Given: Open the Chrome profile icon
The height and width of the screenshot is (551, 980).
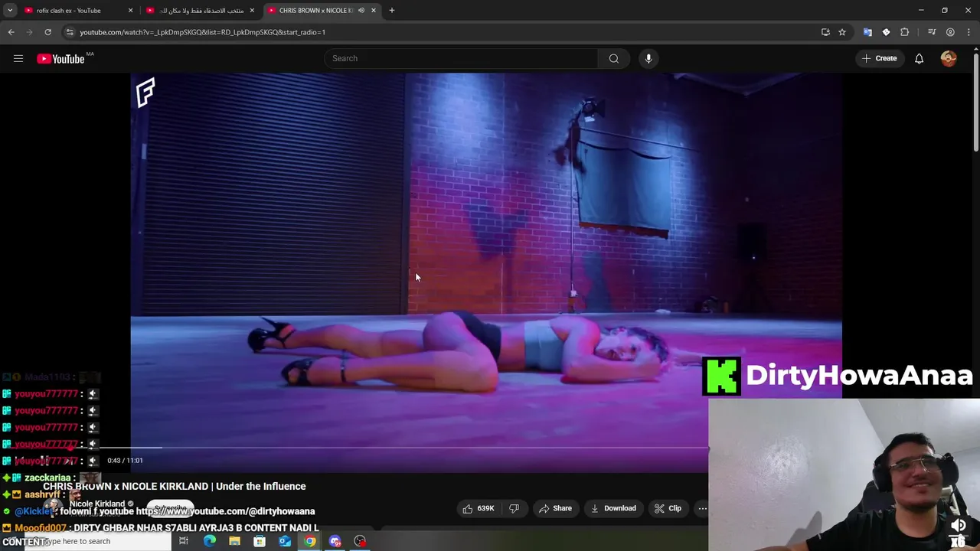Looking at the screenshot, I should [x=950, y=32].
